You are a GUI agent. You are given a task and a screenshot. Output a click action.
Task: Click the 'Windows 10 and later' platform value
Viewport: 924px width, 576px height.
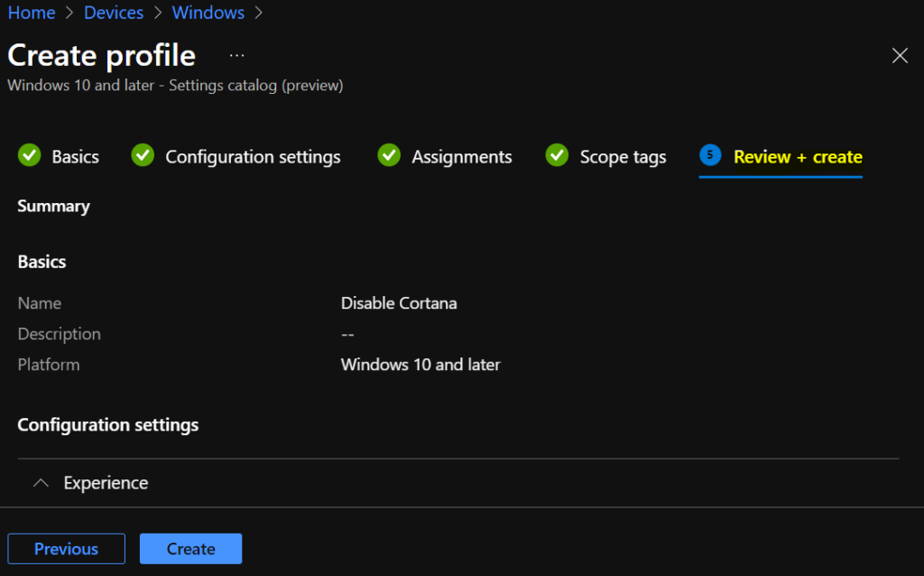pos(420,365)
